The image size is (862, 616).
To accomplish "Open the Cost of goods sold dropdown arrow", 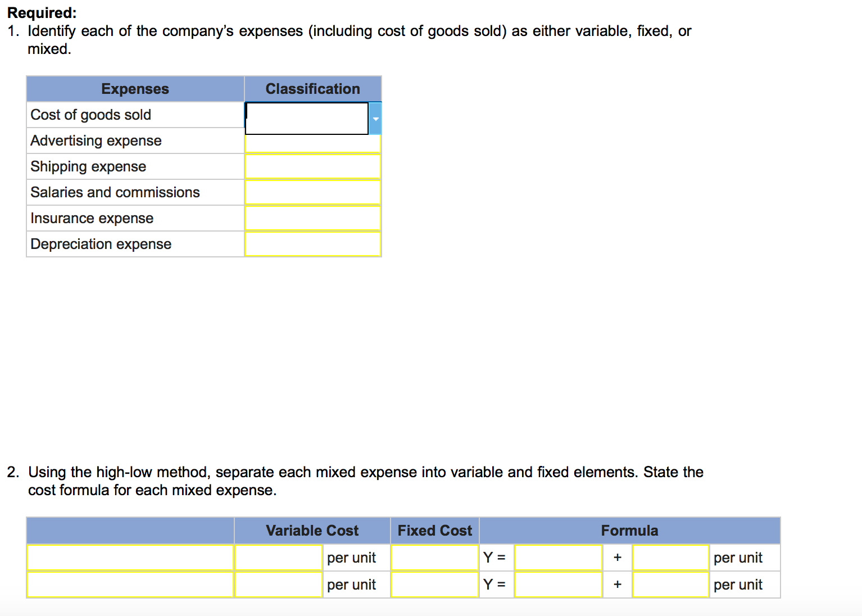I will (375, 119).
